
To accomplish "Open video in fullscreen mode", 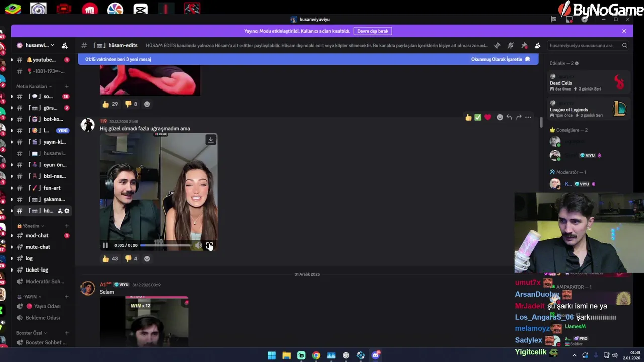I will click(x=209, y=245).
